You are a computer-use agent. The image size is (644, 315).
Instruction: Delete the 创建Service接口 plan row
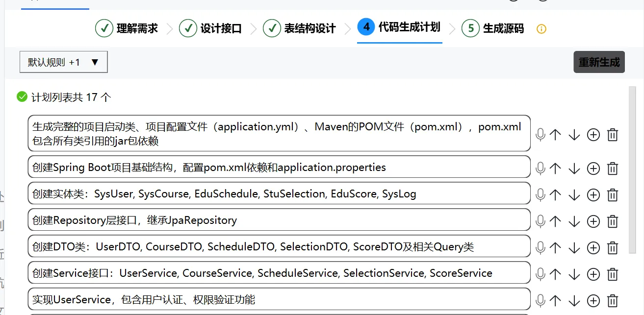613,274
